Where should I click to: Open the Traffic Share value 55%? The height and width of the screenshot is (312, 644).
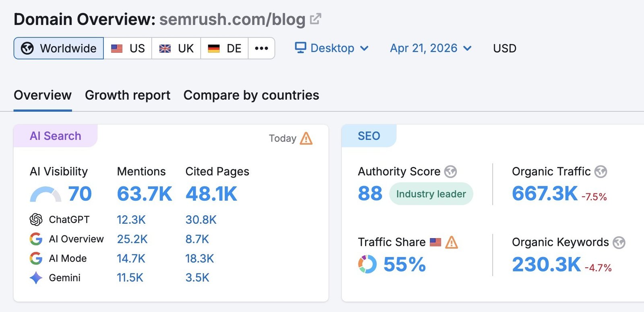coord(405,265)
